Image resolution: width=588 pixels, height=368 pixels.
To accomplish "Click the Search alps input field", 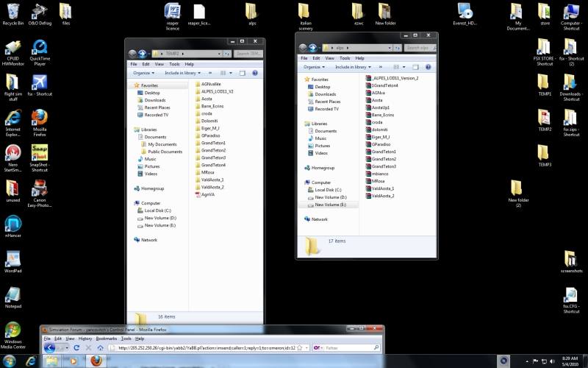I will coord(419,48).
